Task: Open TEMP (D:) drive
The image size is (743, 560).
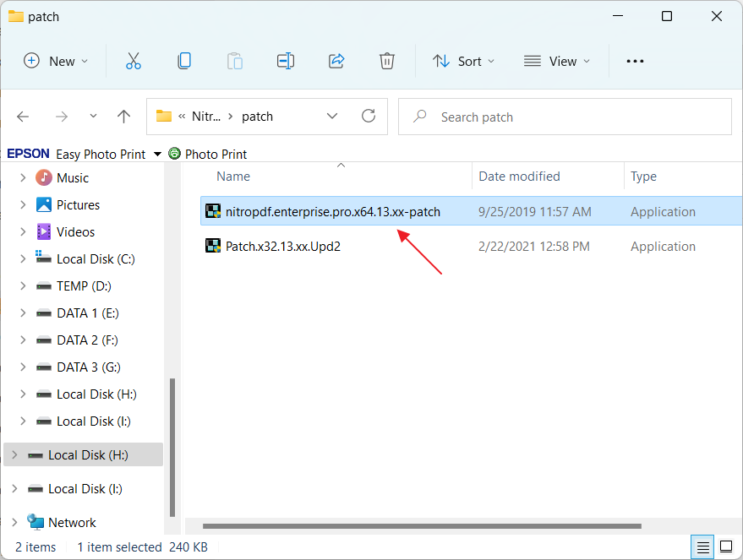Action: point(84,286)
